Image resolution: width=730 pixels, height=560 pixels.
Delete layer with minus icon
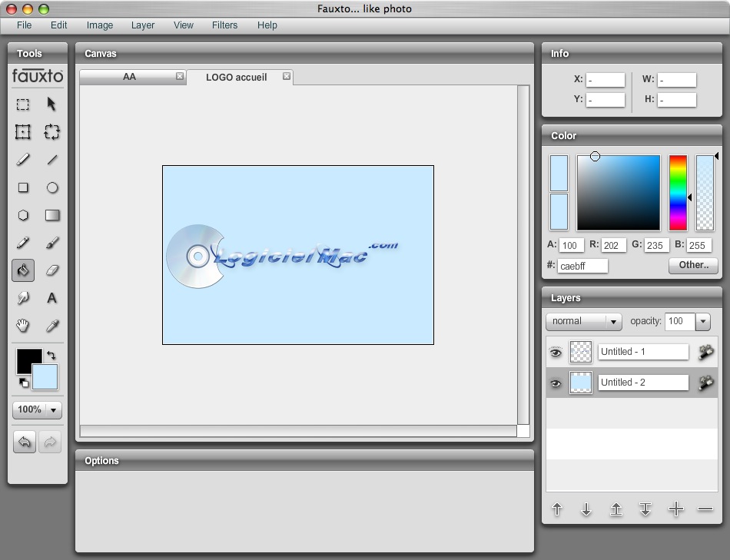tap(705, 509)
